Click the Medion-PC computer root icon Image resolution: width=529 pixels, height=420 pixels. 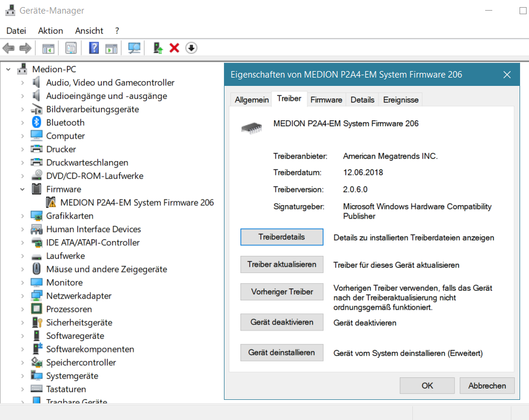23,69
